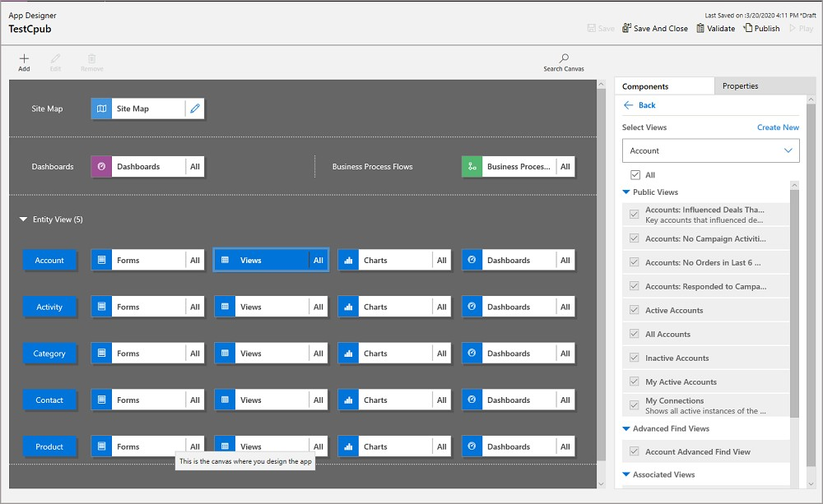The height and width of the screenshot is (504, 823).
Task: Click the Create New link
Action: click(x=778, y=127)
